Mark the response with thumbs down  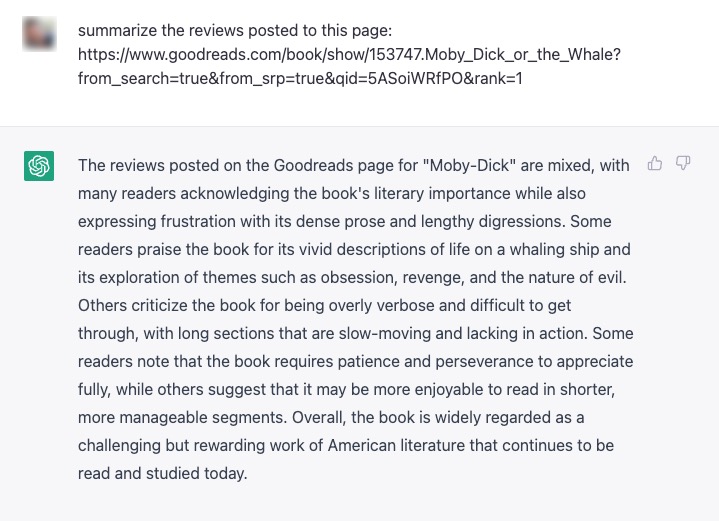tap(683, 163)
